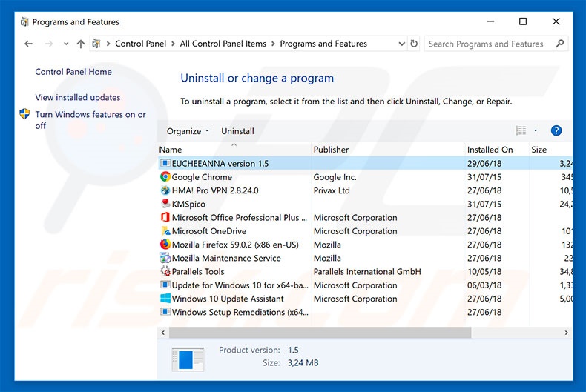This screenshot has width=586, height=392.
Task: Open Control Panel Home link
Action: point(73,72)
